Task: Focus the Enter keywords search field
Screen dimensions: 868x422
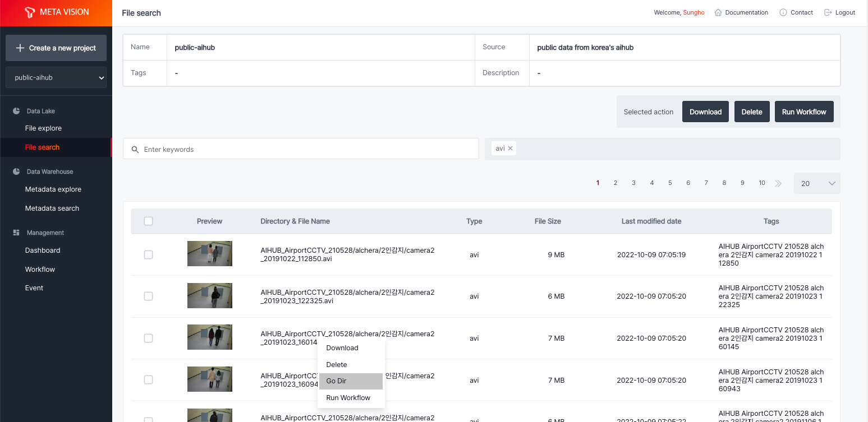Action: point(301,149)
